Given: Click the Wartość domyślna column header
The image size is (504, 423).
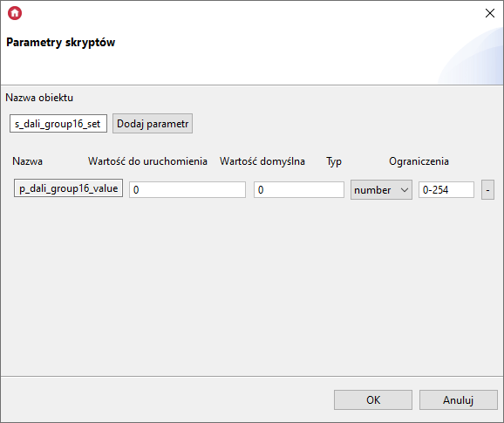Looking at the screenshot, I should tap(262, 161).
